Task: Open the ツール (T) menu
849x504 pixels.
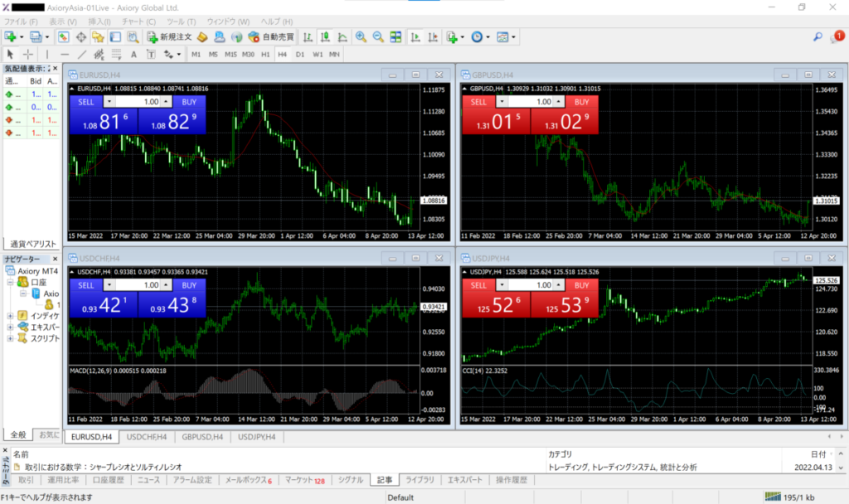Action: 182,22
